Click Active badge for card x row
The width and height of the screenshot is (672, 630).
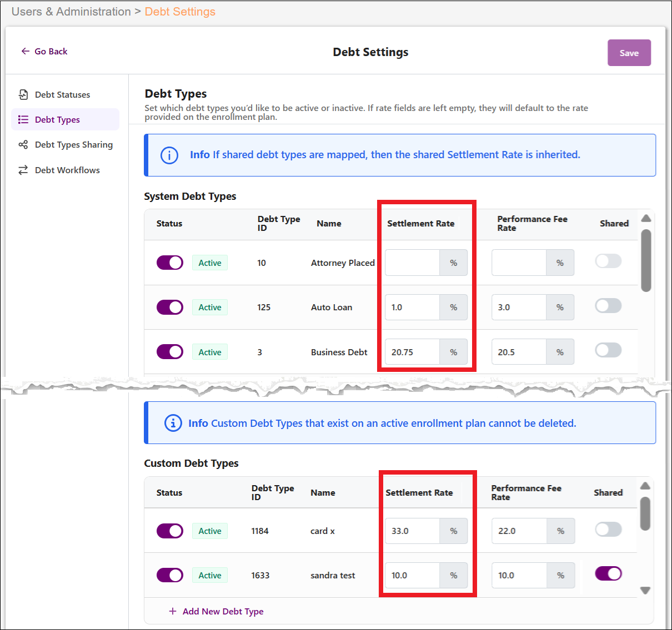point(210,531)
